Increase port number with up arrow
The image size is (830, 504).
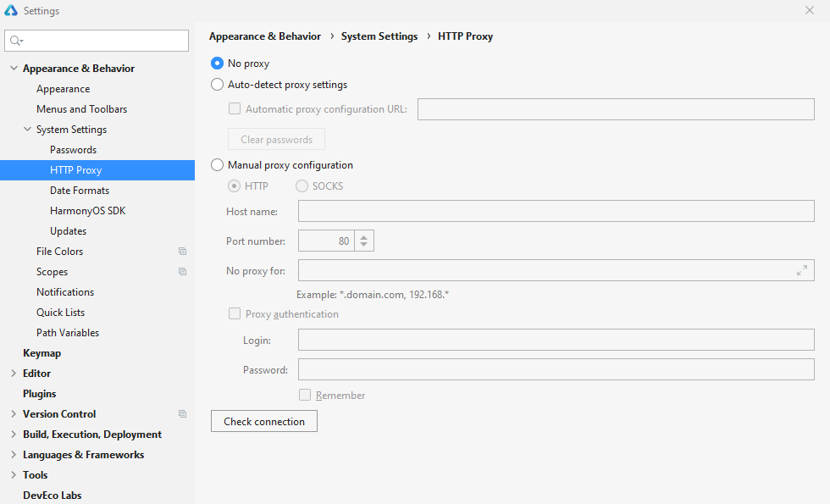(x=363, y=236)
